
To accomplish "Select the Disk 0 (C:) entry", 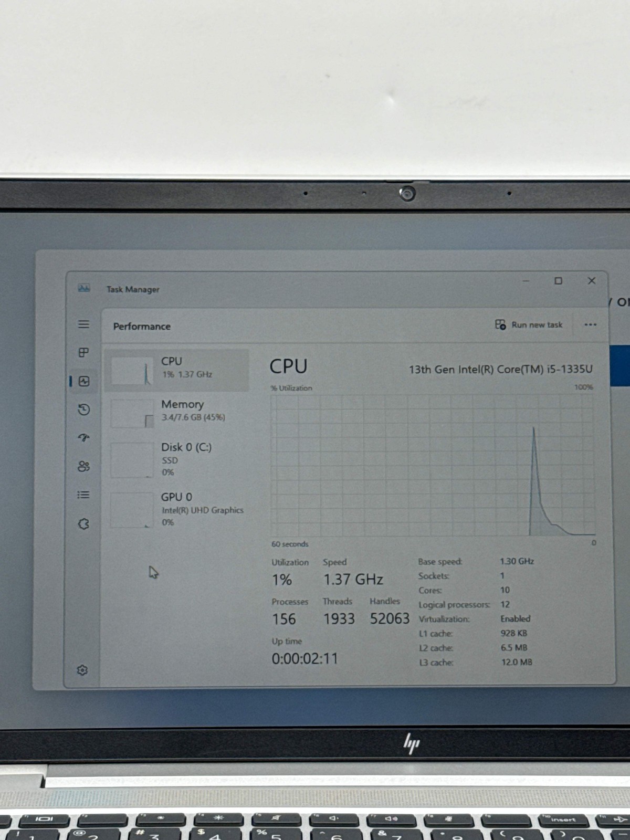I will point(176,459).
